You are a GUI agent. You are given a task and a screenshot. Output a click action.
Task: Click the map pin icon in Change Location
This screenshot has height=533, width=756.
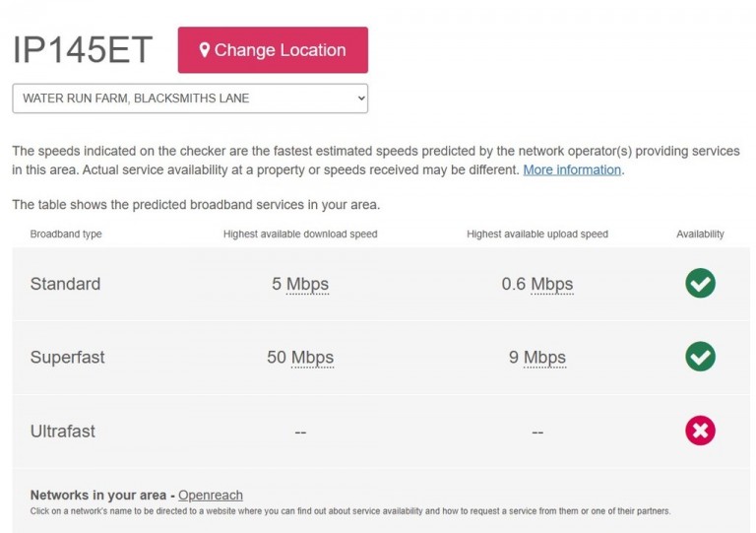(x=204, y=49)
